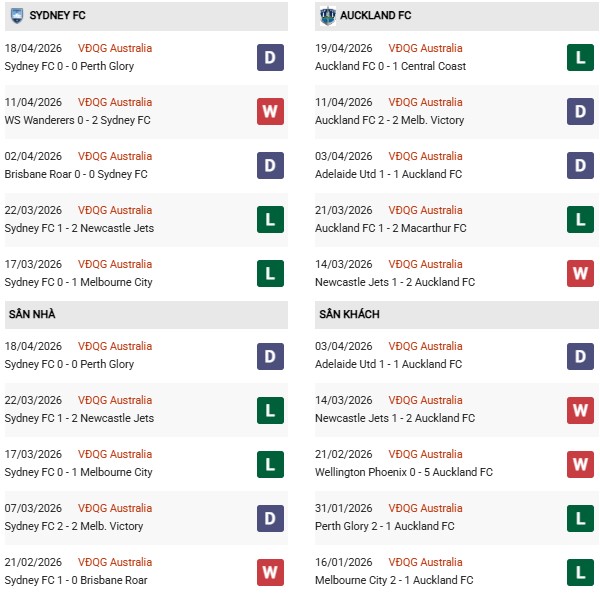Click the W badge for Wellington Phoenix match
The width and height of the screenshot is (600, 593).
pyautogui.click(x=581, y=463)
